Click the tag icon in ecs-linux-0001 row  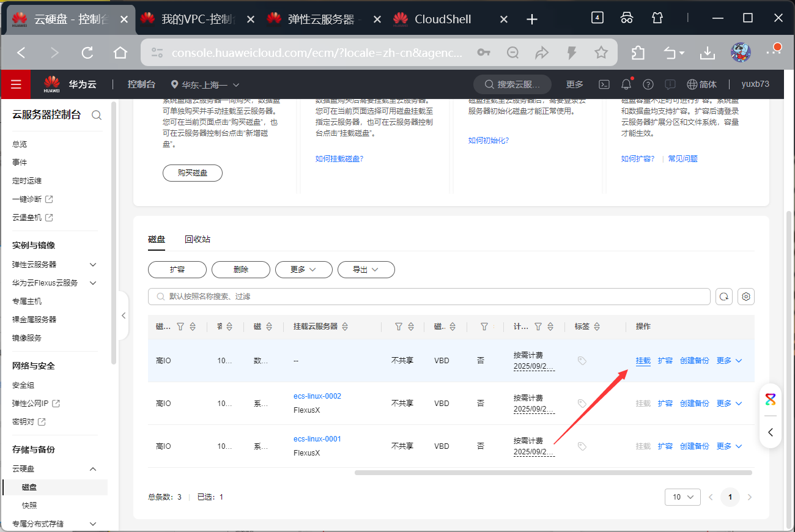click(x=582, y=446)
